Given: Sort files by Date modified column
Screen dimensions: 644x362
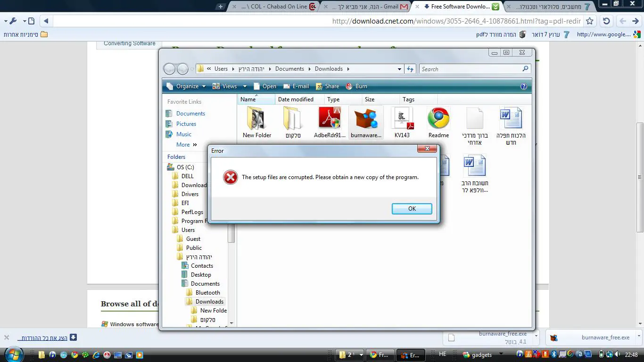Looking at the screenshot, I should [x=296, y=99].
